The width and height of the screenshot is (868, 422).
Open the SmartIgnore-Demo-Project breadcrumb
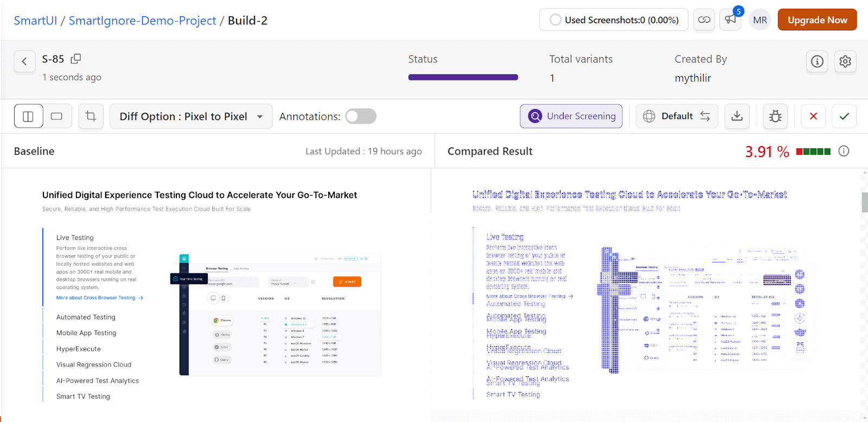click(142, 21)
